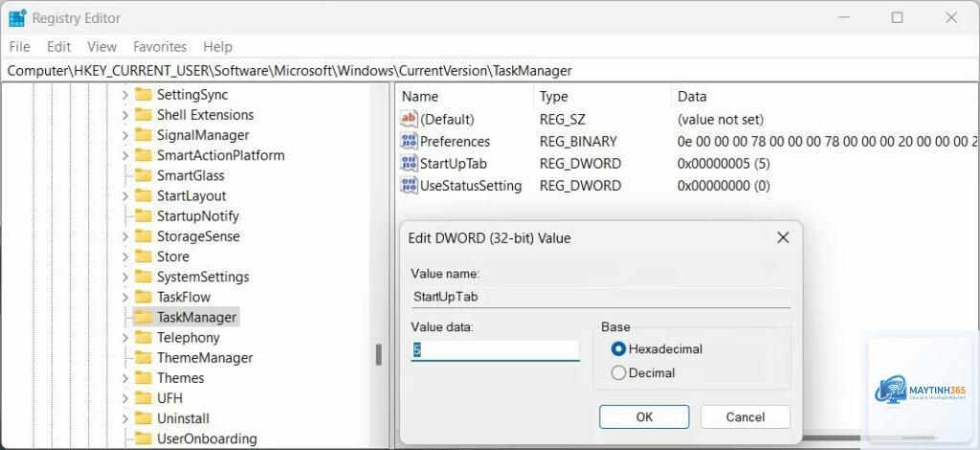Click the StorageSense folder icon
Image resolution: width=980 pixels, height=450 pixels.
coord(144,236)
